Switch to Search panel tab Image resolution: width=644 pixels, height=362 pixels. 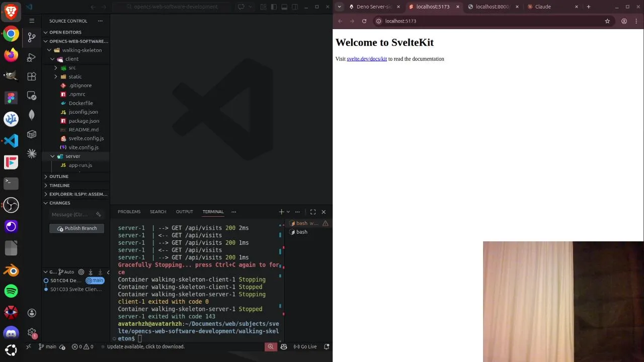[158, 212]
